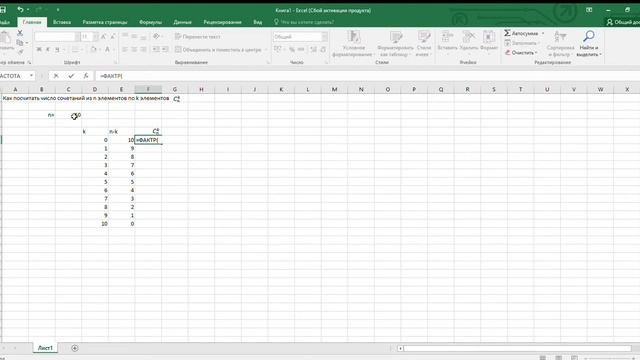Open Условное форматирование menu

click(353, 43)
